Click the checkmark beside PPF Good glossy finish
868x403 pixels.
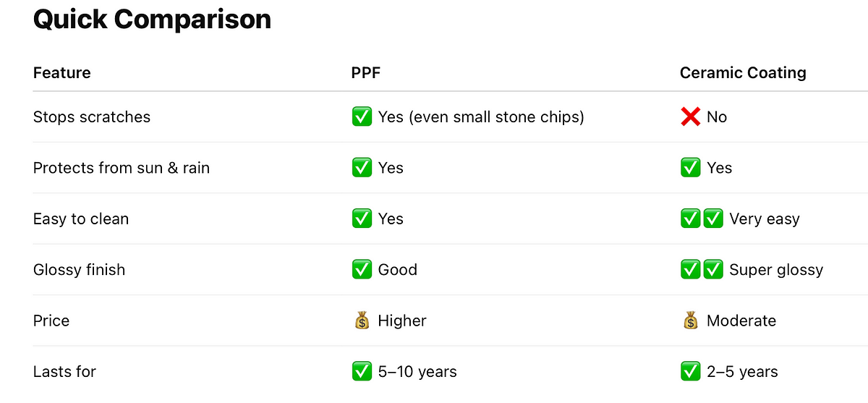362,269
